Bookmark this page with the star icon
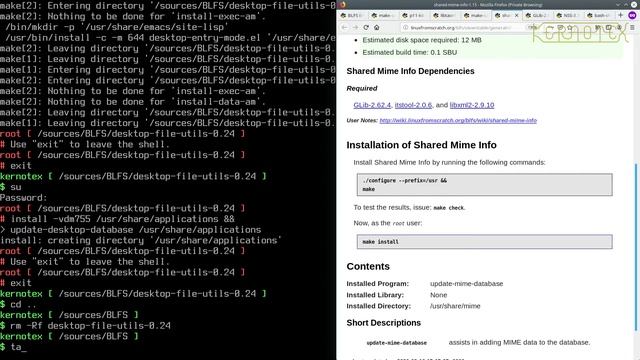Screen dimensions: 640x360 tap(570, 27)
